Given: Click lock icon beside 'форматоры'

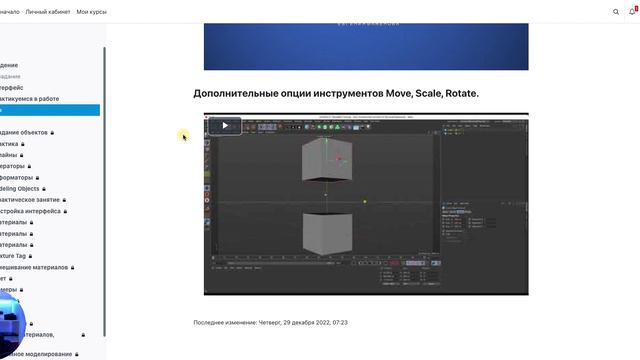Looking at the screenshot, I should [x=37, y=178].
